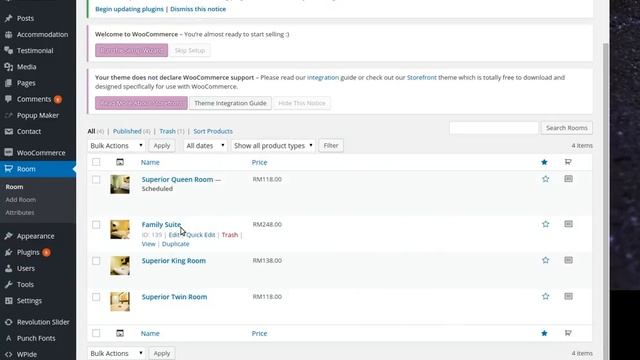Click the Accommodation icon in sidebar
Image resolution: width=640 pixels, height=360 pixels.
(9, 35)
